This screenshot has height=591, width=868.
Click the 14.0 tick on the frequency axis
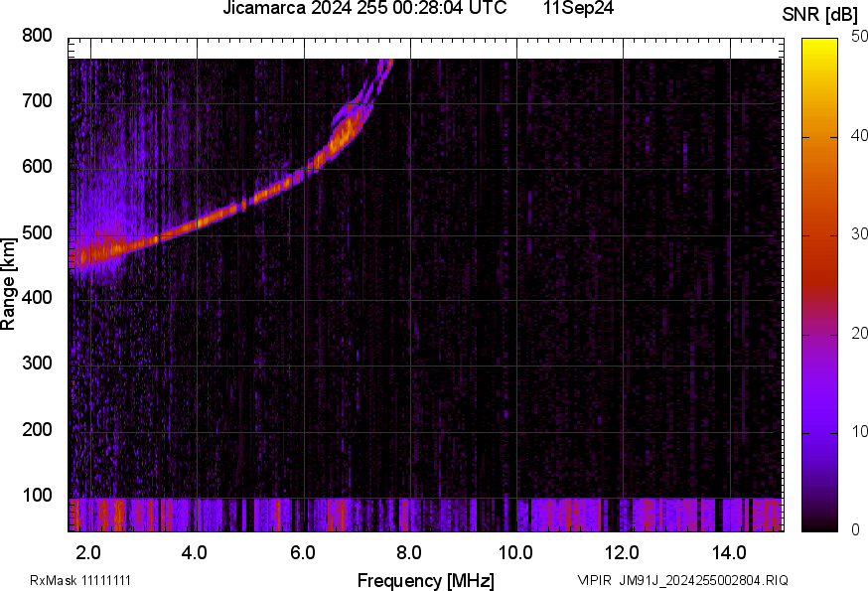click(729, 551)
